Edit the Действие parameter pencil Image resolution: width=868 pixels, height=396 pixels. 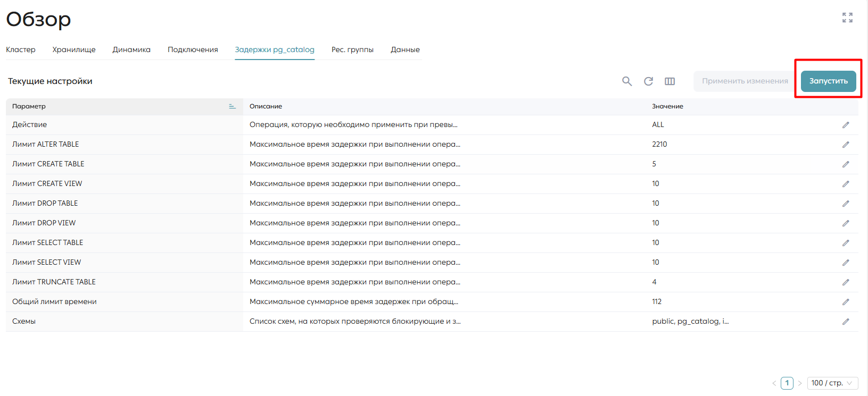pyautogui.click(x=846, y=125)
